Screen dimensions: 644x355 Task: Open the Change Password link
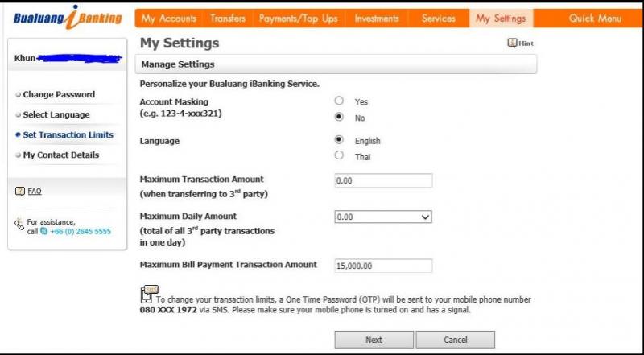pos(59,94)
